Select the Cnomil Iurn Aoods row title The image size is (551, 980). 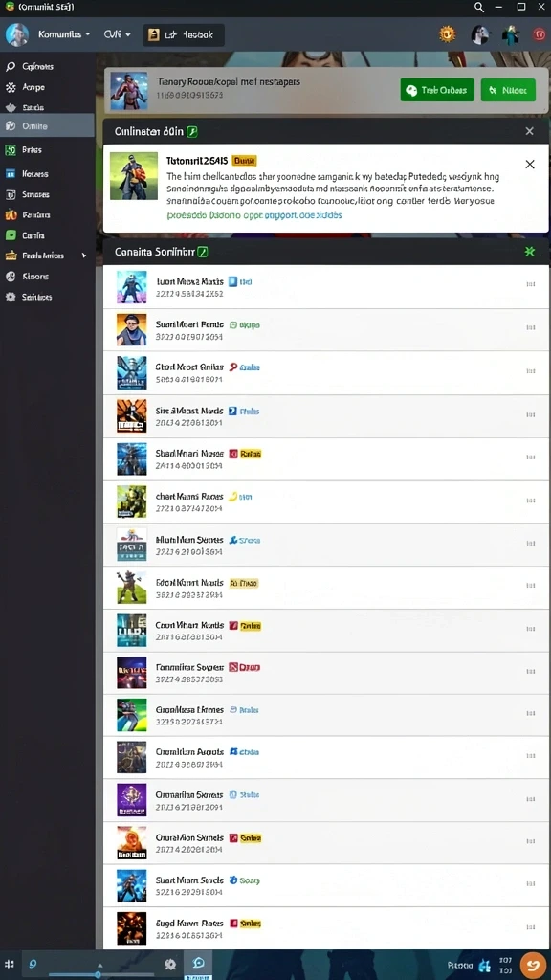click(189, 752)
